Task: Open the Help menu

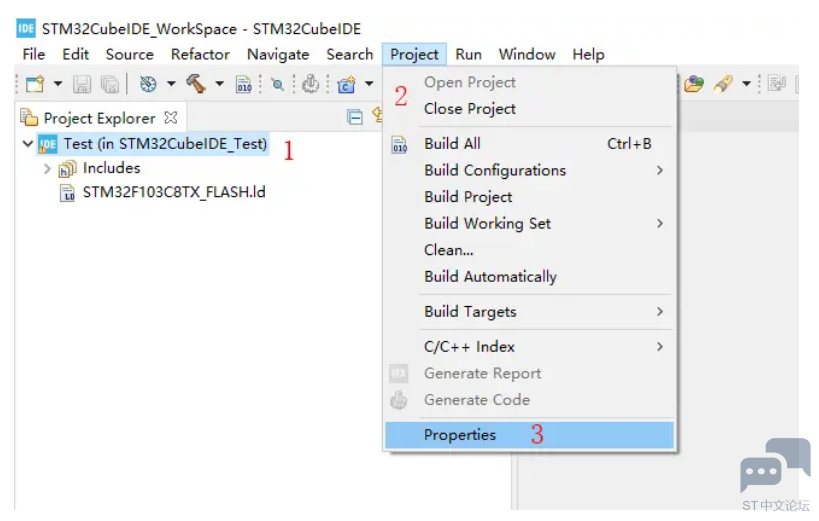Action: coord(588,54)
